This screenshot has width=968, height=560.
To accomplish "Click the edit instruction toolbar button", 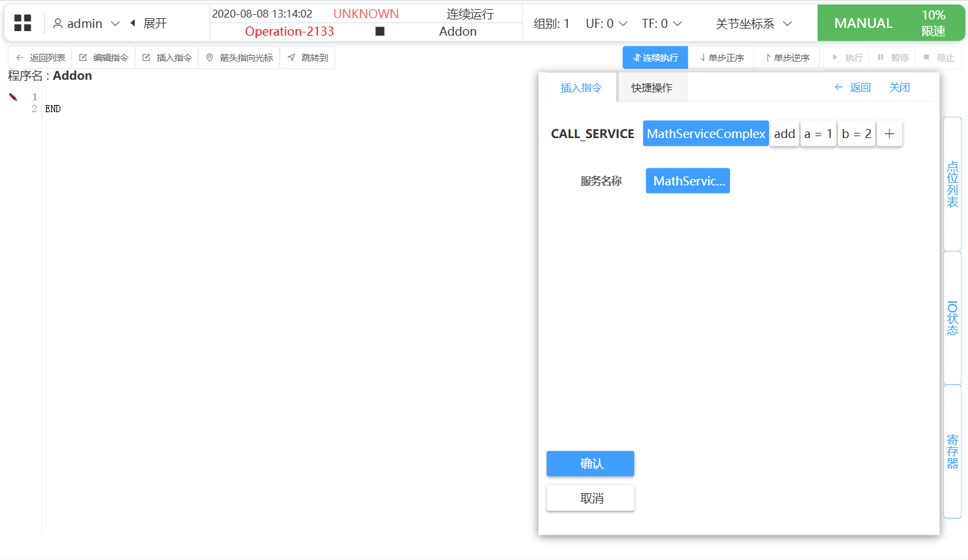I will point(104,58).
